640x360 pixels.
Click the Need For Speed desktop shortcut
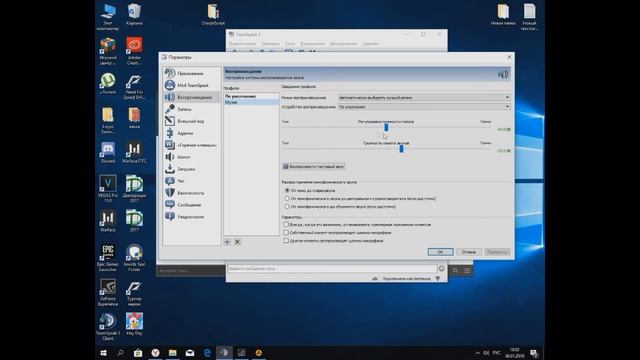click(134, 87)
